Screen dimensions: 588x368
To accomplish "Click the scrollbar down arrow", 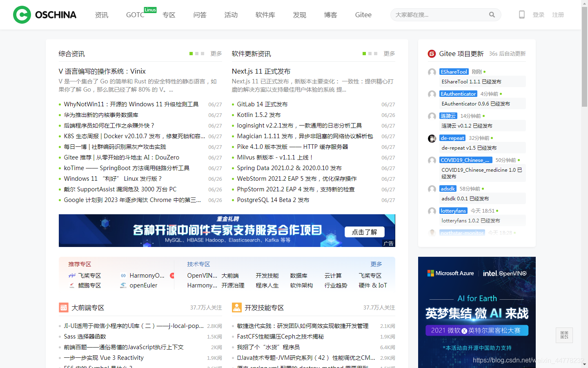I will (x=584, y=364).
